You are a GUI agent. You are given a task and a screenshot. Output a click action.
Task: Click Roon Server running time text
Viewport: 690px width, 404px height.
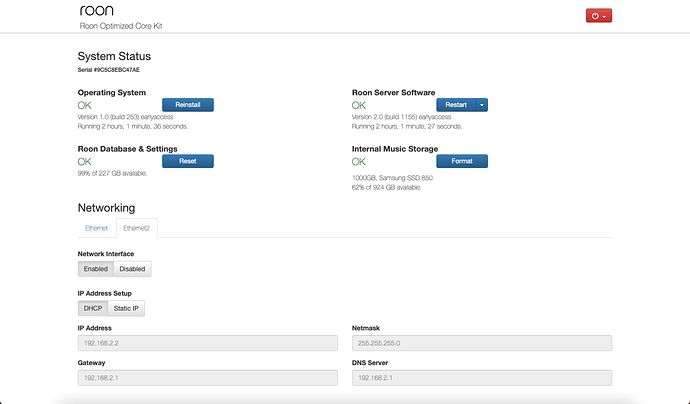(x=407, y=127)
